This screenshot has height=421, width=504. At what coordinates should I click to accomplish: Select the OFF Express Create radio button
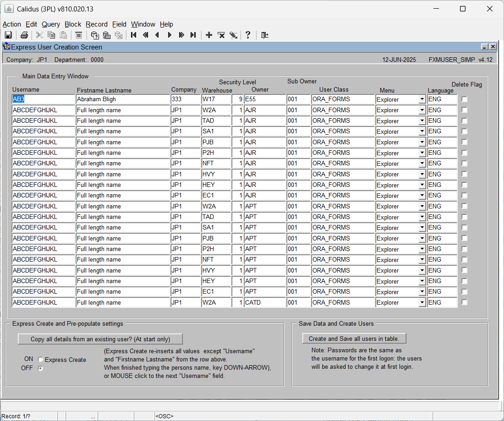(40, 368)
